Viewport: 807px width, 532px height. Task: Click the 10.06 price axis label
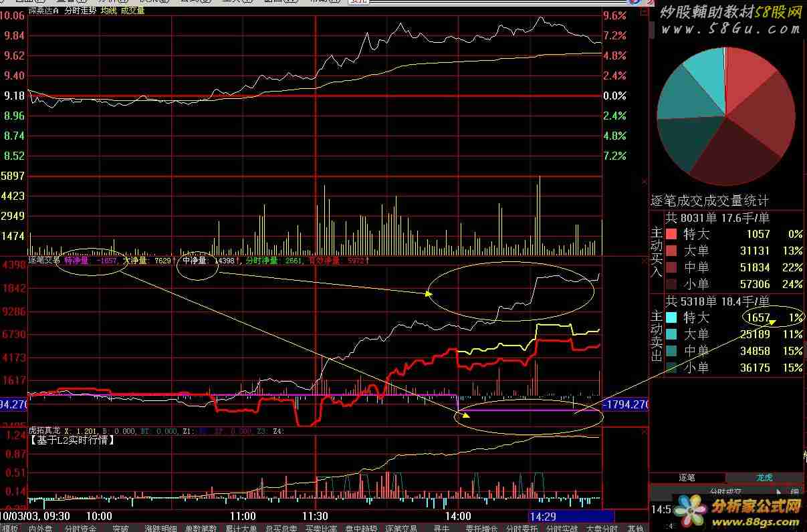click(13, 15)
